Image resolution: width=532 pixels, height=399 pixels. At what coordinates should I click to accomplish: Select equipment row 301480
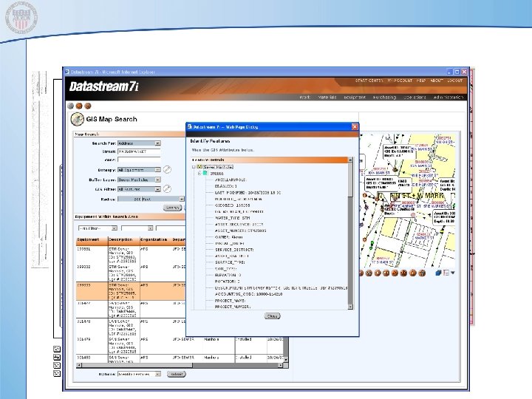[x=180, y=359]
